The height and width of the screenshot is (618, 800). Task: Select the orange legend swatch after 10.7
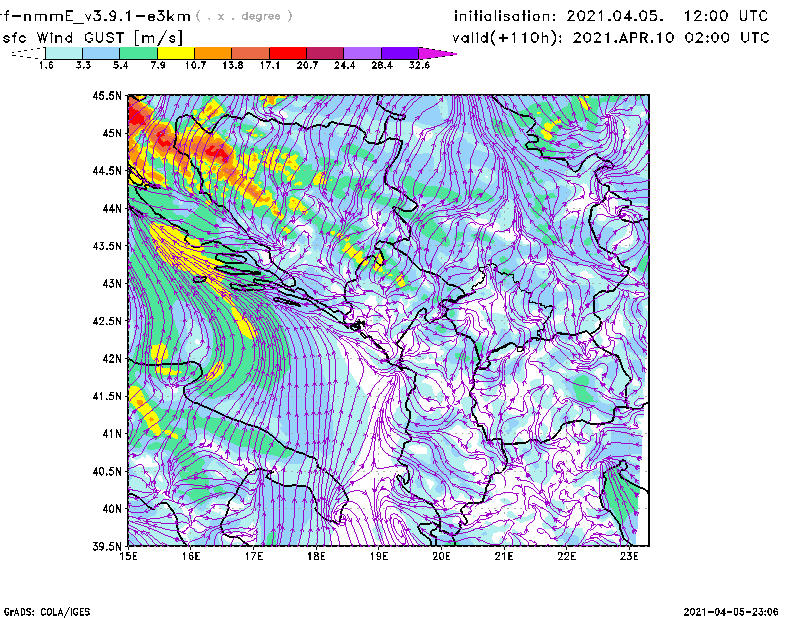tap(213, 53)
